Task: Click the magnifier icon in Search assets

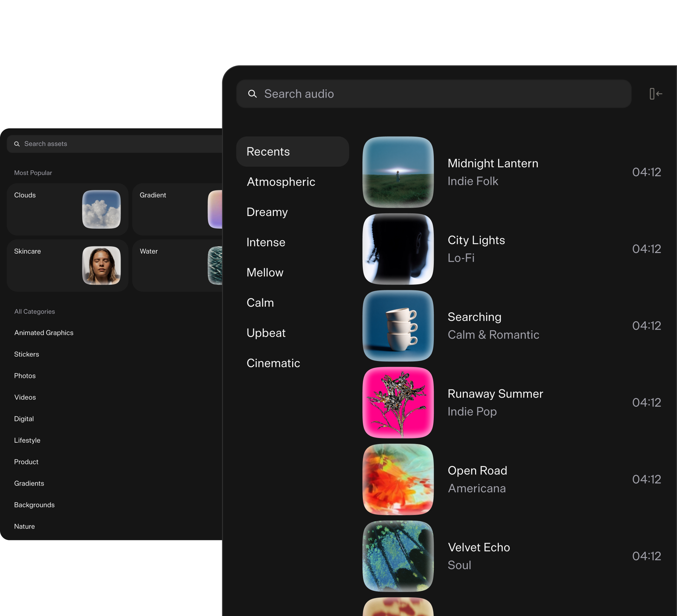Action: (17, 144)
